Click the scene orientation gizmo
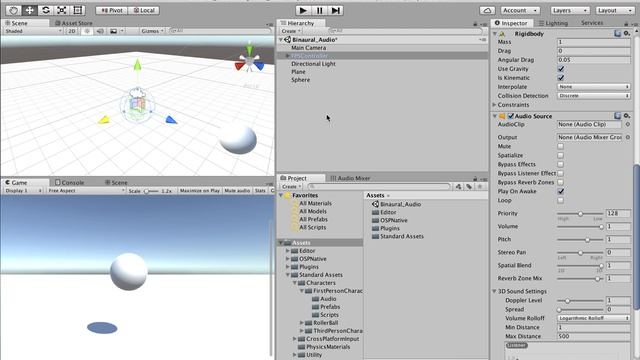Viewport: 640px width, 360px height. tap(249, 61)
